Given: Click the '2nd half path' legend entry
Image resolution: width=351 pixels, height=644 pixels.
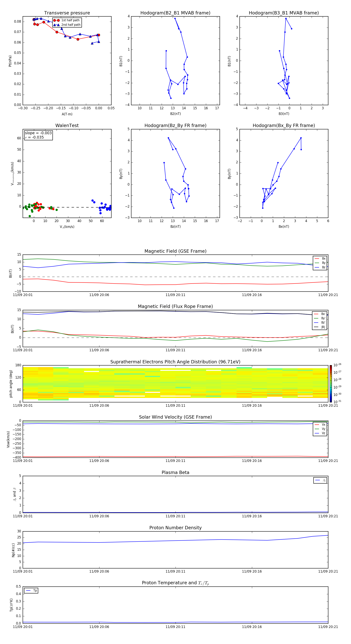Looking at the screenshot, I should (67, 25).
